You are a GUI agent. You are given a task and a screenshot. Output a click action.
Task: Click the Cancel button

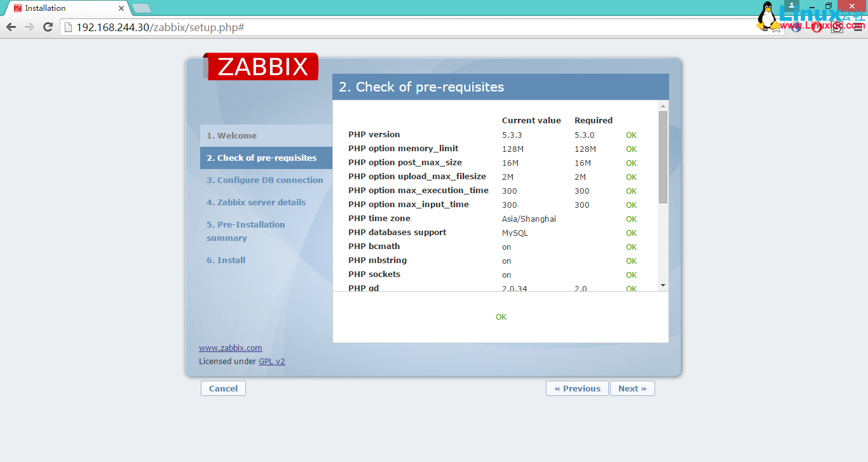coord(223,388)
